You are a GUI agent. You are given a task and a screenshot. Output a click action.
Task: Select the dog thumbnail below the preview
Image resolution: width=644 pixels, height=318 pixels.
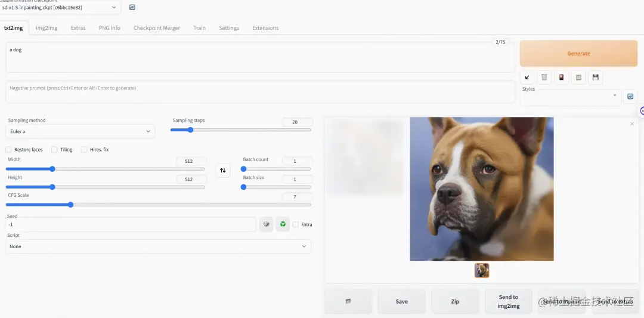coord(482,270)
